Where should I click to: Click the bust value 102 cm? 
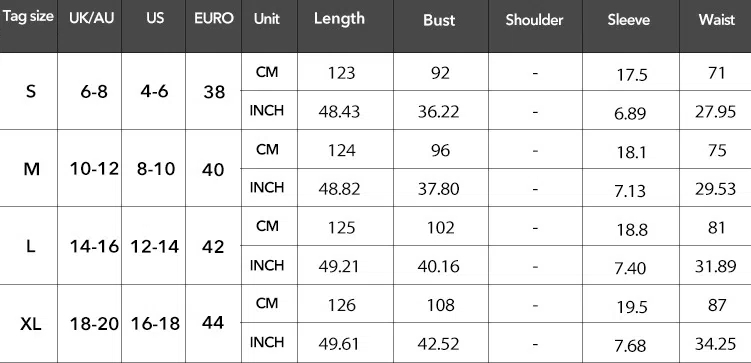point(440,227)
